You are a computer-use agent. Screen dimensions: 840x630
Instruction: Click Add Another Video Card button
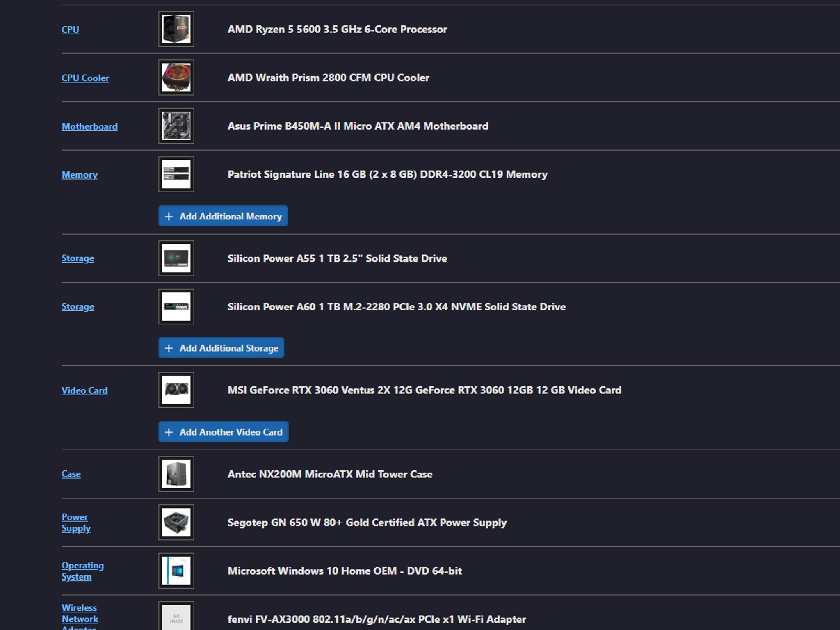coord(224,432)
